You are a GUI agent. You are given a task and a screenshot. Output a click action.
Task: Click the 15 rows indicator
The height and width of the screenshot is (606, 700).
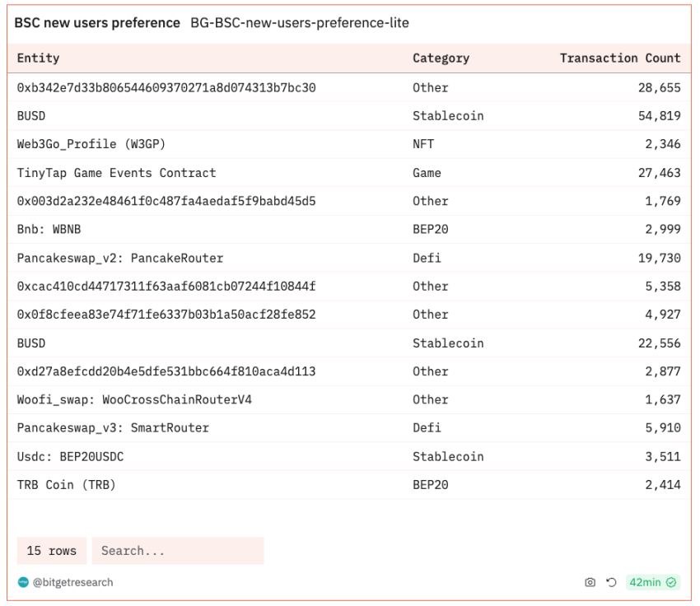pos(51,551)
